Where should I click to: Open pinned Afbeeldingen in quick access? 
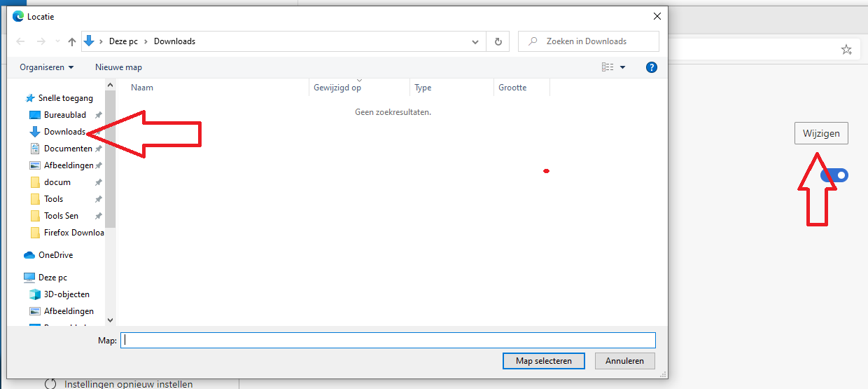click(69, 165)
